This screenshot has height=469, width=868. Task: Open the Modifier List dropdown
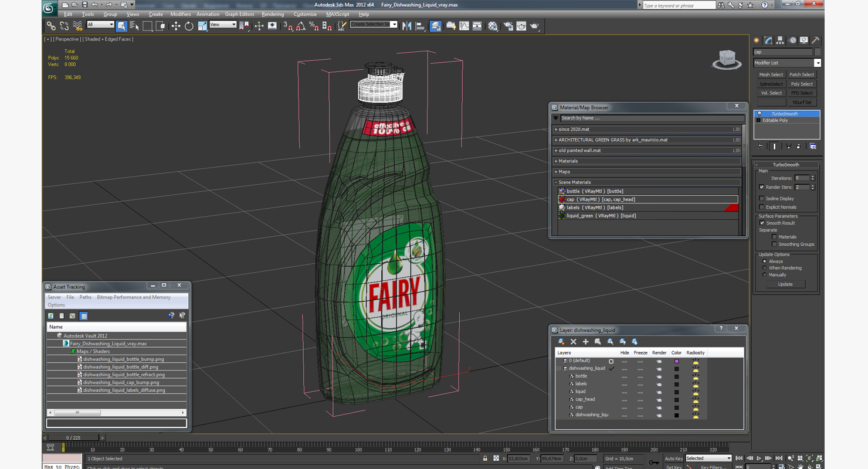(x=787, y=63)
